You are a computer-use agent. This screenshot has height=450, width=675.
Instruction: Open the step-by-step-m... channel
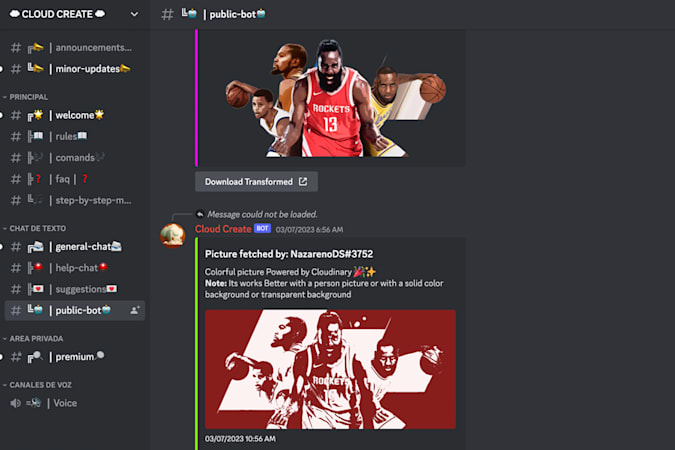74,200
